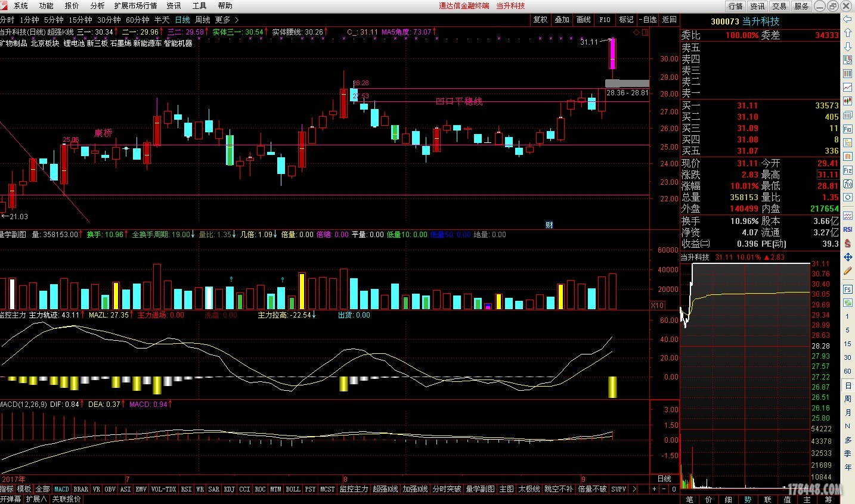Select the 周 weekly period in sidebar
Viewport: 855px width, 504px height.
pos(847,399)
